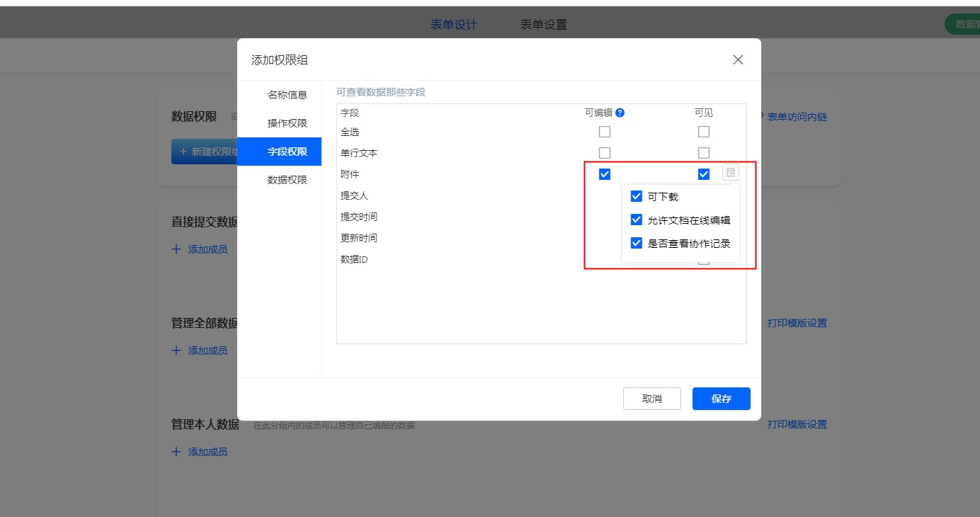
Task: Check the 全选 box under 可见
Action: click(704, 132)
